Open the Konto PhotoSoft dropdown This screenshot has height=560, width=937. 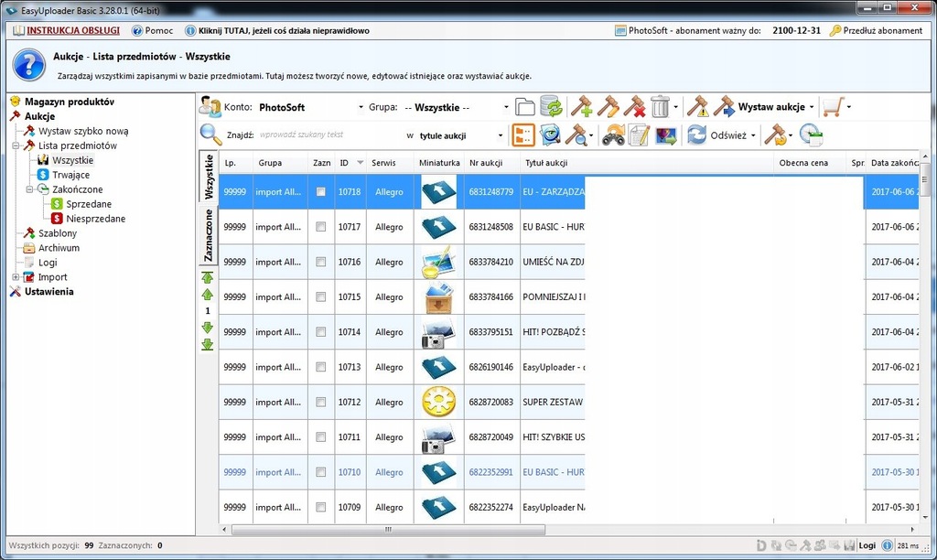pos(361,108)
